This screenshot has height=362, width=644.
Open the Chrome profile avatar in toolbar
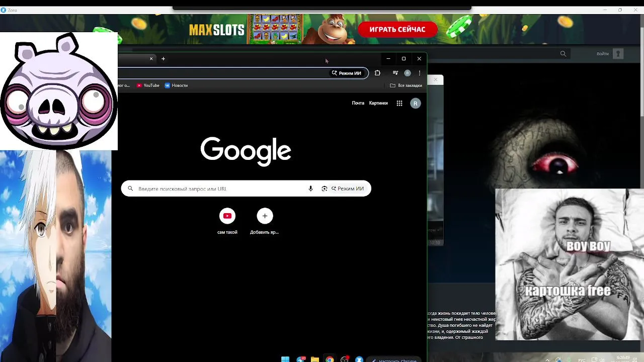[x=408, y=73]
